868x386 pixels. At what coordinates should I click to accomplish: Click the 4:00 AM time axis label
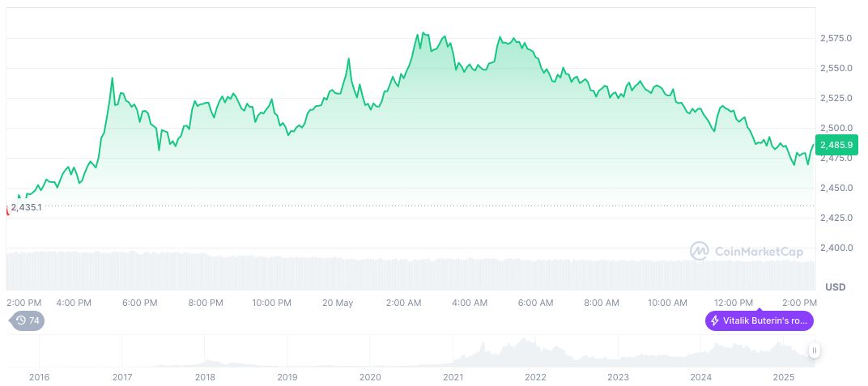tap(470, 303)
